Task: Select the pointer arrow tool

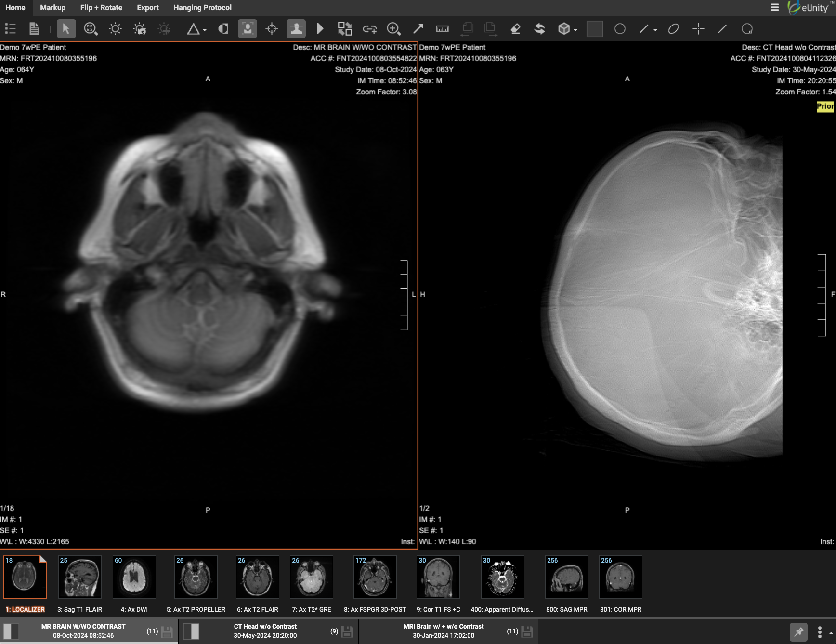Action: (66, 29)
